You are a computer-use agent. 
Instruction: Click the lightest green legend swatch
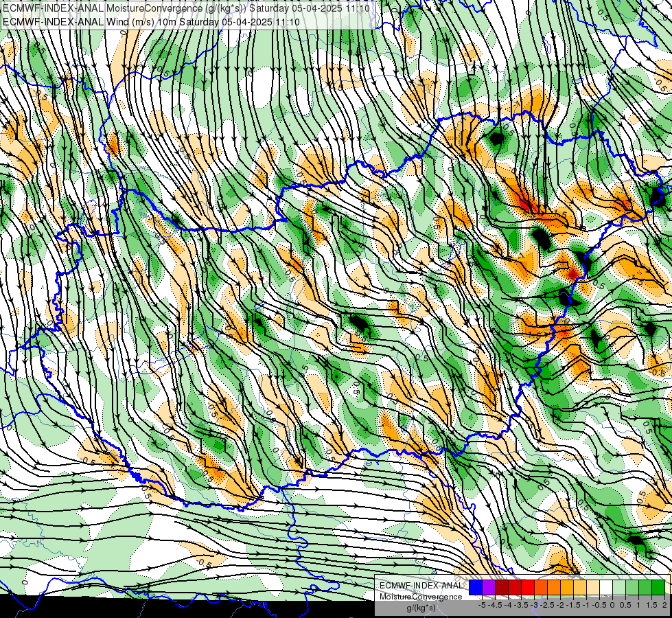pyautogui.click(x=619, y=588)
